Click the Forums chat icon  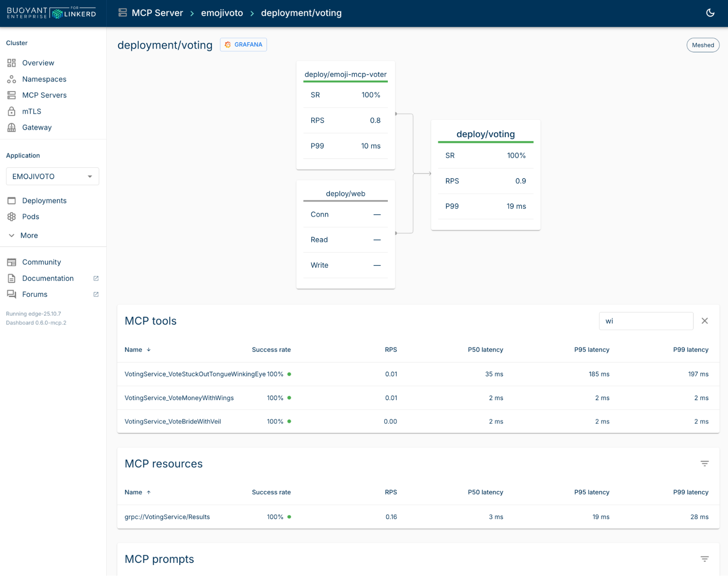pos(12,294)
